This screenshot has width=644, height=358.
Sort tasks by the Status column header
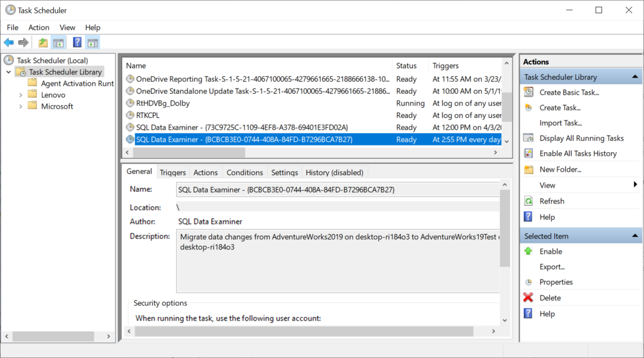tap(411, 66)
